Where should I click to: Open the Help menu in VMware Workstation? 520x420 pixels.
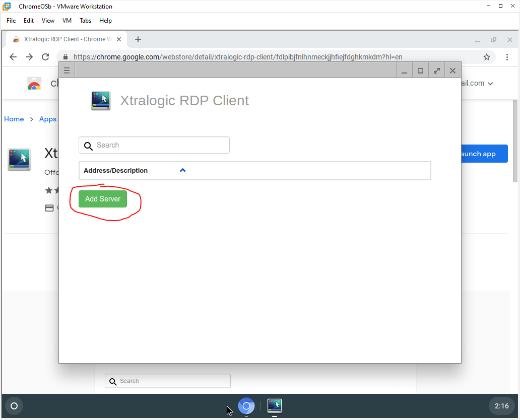105,21
